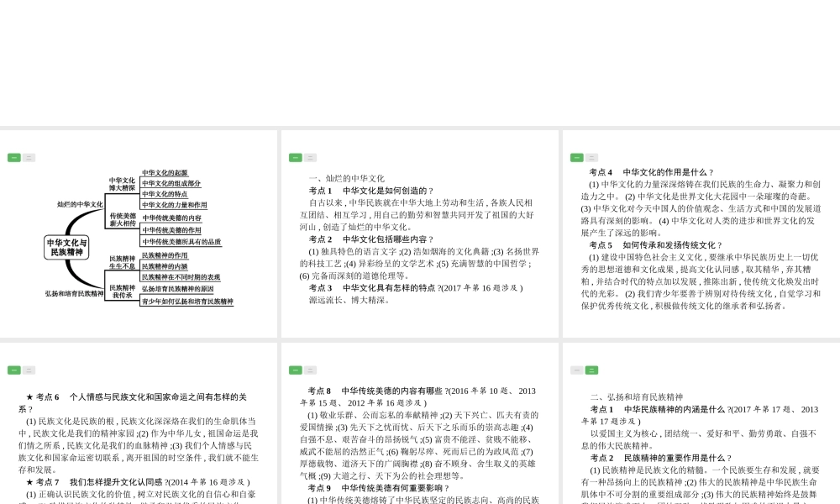Select the 中华文化的起源 leaf

pyautogui.click(x=165, y=173)
